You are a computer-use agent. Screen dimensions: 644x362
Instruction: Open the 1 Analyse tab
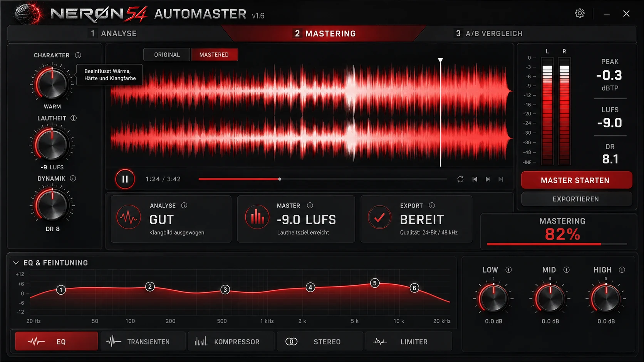pos(114,33)
